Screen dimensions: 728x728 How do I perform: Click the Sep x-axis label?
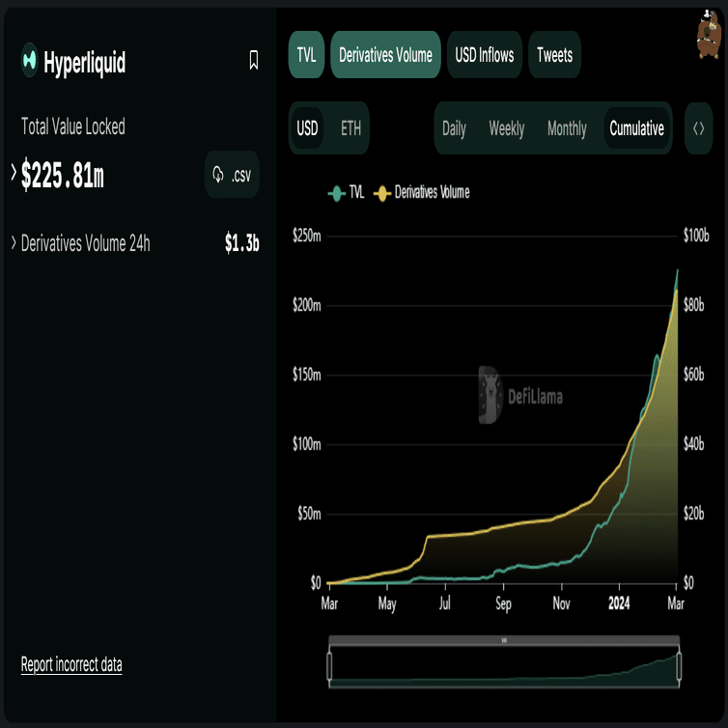coord(503,604)
